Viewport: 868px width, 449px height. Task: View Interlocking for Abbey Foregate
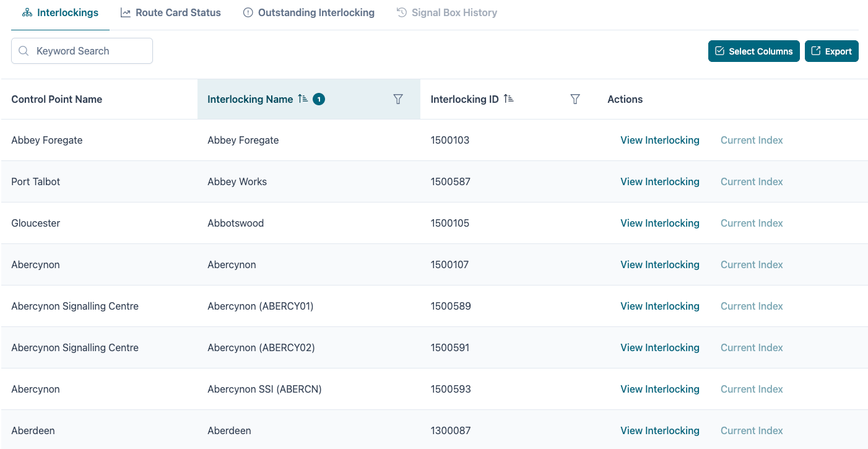pyautogui.click(x=660, y=140)
